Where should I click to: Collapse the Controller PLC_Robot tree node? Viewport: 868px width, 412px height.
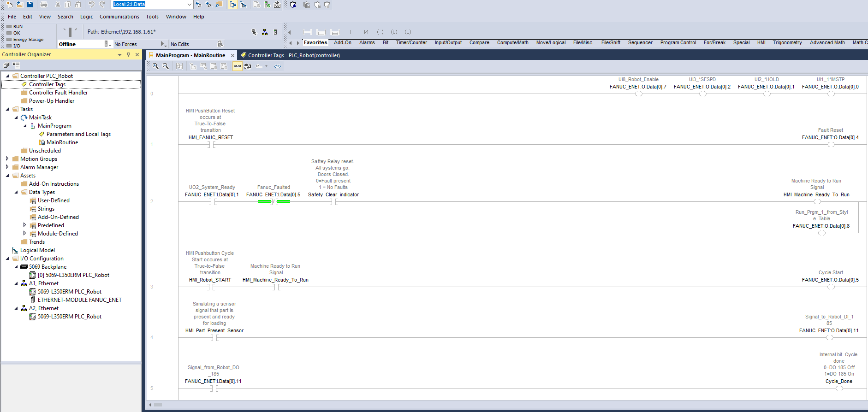7,76
